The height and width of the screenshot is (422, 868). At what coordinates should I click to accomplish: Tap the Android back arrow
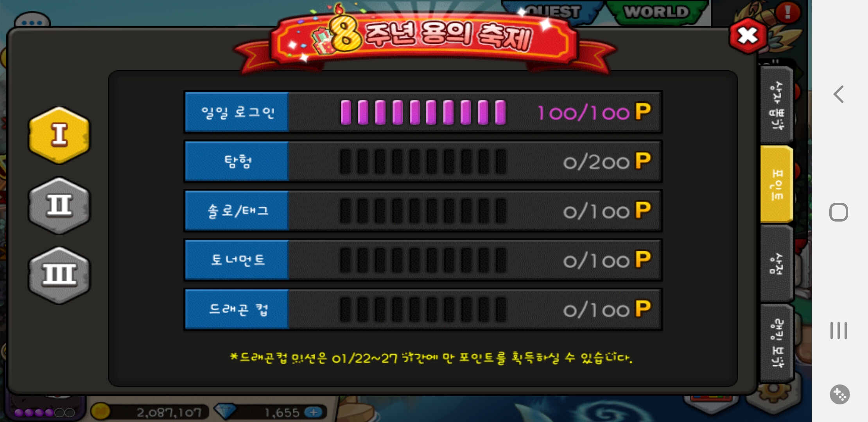pos(839,94)
